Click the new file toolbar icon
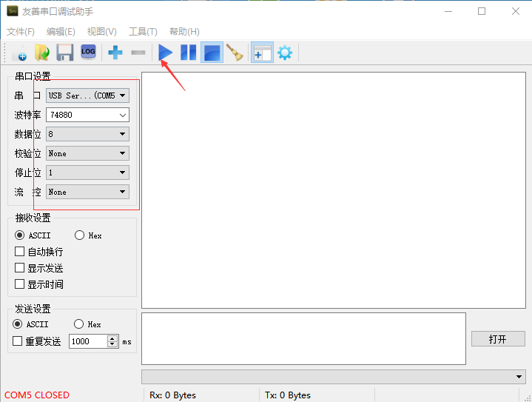Viewport: 532px width, 402px height. 19,53
